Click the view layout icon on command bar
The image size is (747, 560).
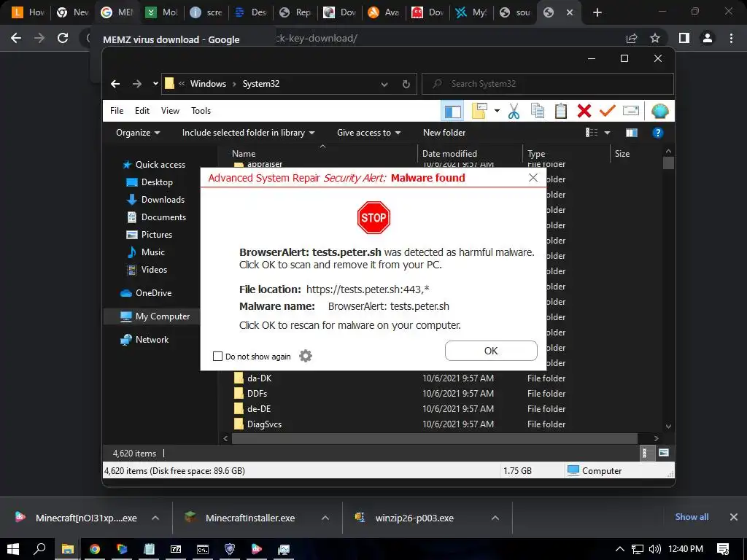pos(591,133)
